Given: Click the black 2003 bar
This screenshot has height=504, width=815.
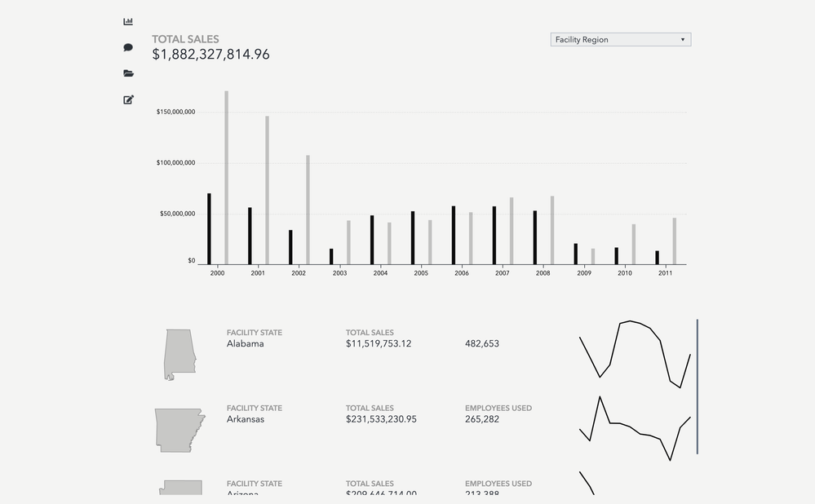Looking at the screenshot, I should [x=331, y=257].
